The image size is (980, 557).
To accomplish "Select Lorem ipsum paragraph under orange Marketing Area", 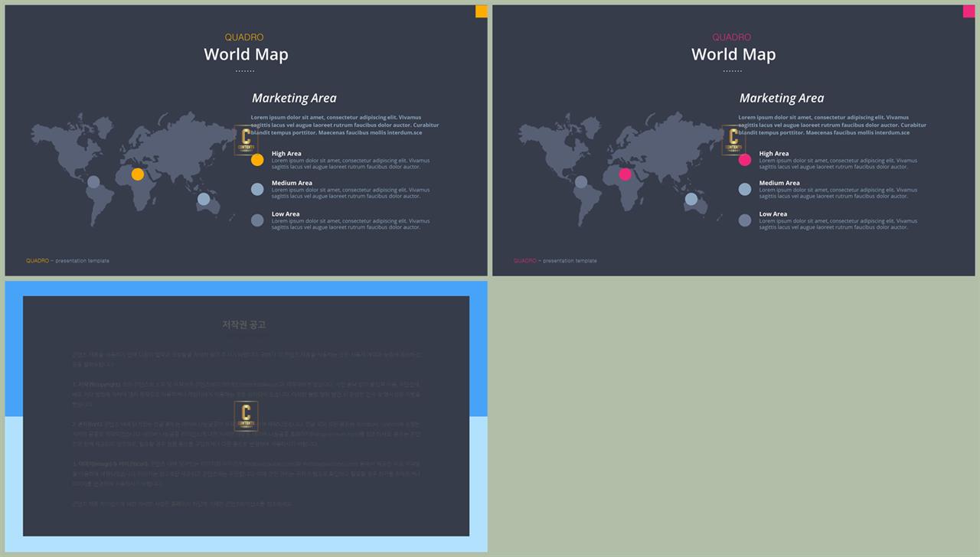I will [x=345, y=125].
